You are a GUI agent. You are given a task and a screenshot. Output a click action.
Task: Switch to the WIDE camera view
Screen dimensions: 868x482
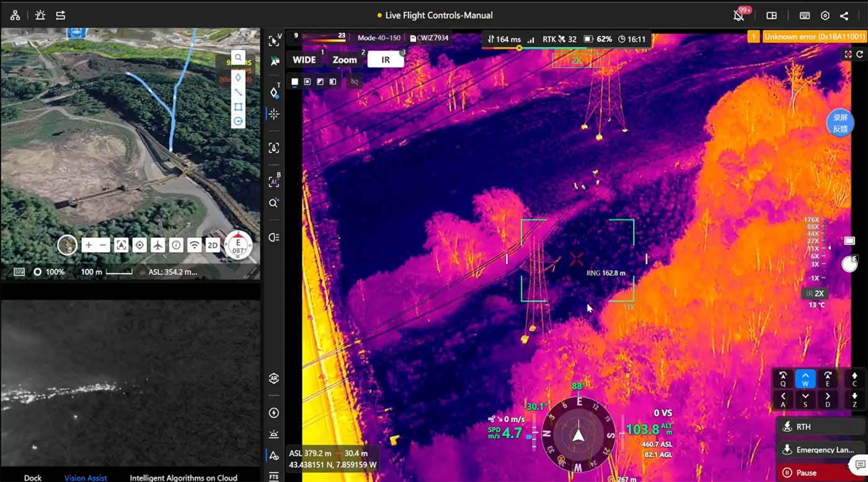pos(304,59)
